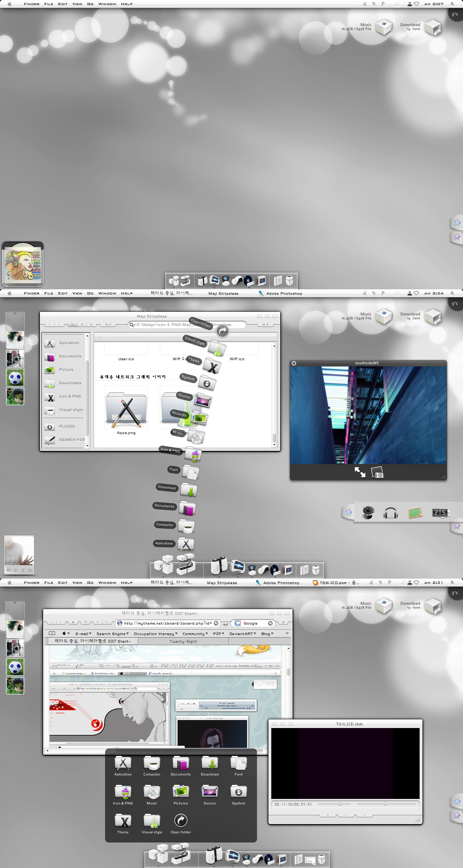The image size is (463, 868).
Task: Pause playback in the TGW.2CD.skm player
Action: (346, 815)
